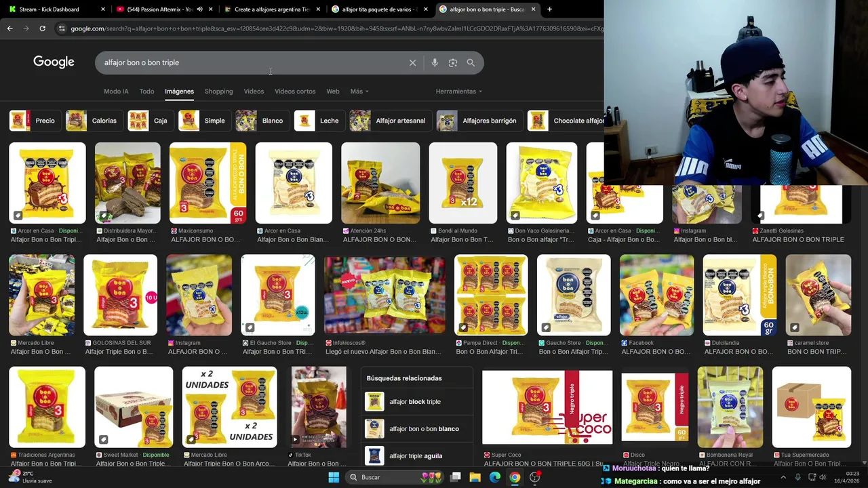Screen dimensions: 868x488
Task: Open Sweet Market alfajor box image
Action: pyautogui.click(x=134, y=407)
